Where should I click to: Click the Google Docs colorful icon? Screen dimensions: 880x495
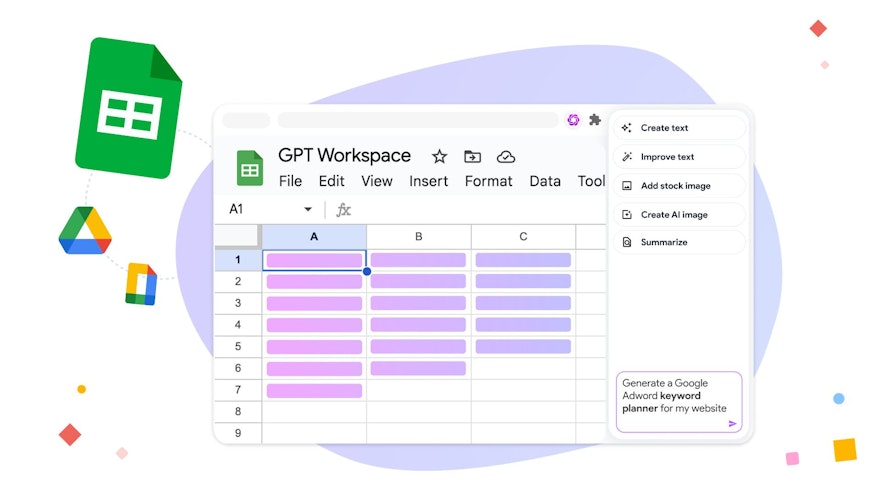tap(141, 284)
